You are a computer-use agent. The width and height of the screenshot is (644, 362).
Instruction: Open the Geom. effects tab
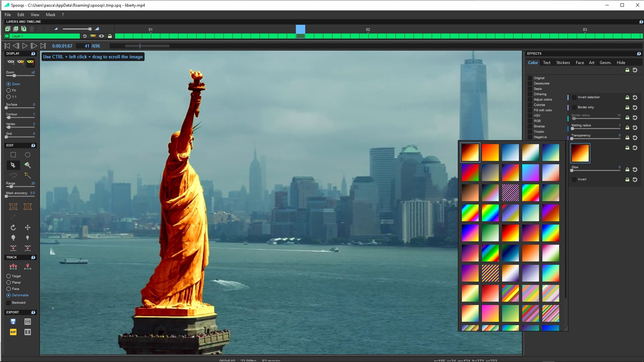(x=605, y=63)
